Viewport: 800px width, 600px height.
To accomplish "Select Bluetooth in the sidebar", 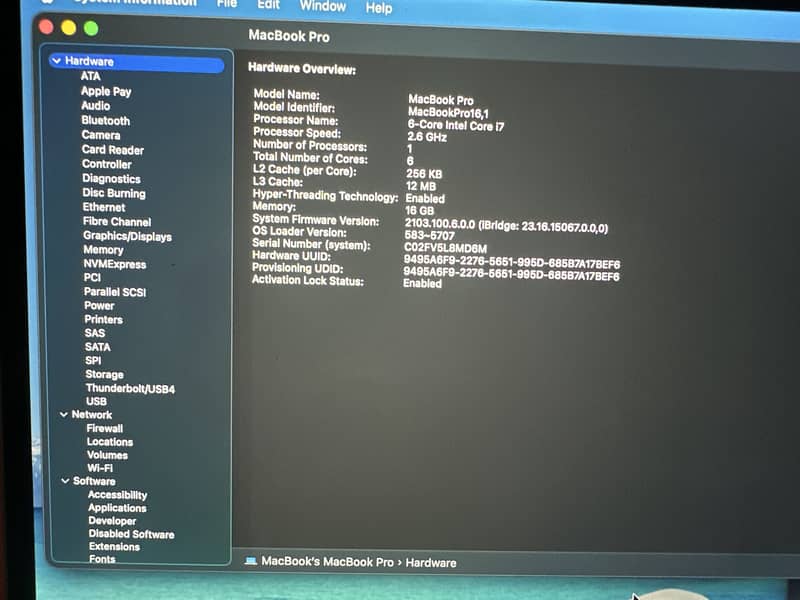I will [x=106, y=120].
